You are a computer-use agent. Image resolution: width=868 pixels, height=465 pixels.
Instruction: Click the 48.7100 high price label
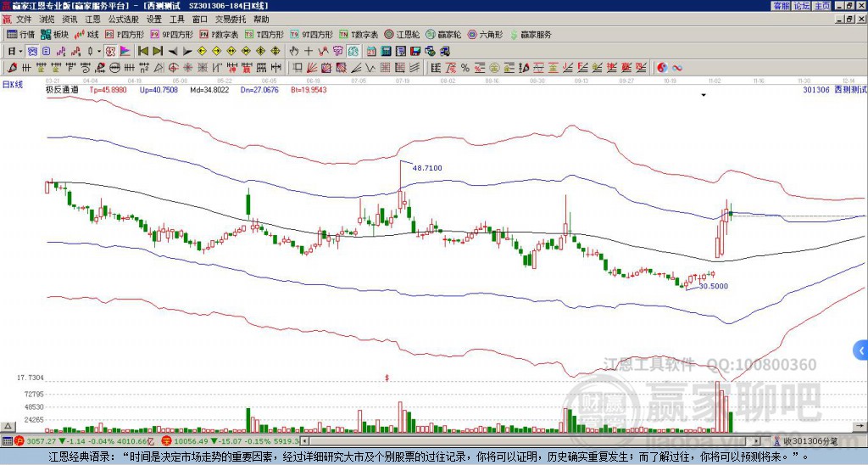(x=427, y=168)
